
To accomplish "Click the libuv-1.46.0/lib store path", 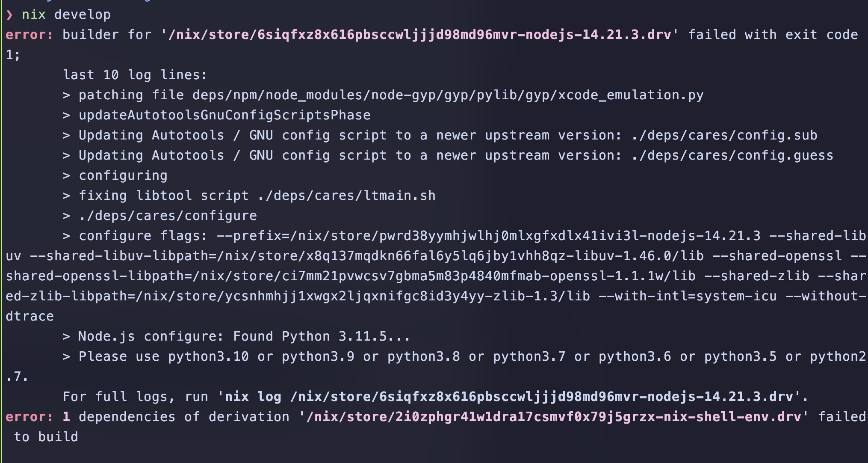I will point(461,256).
